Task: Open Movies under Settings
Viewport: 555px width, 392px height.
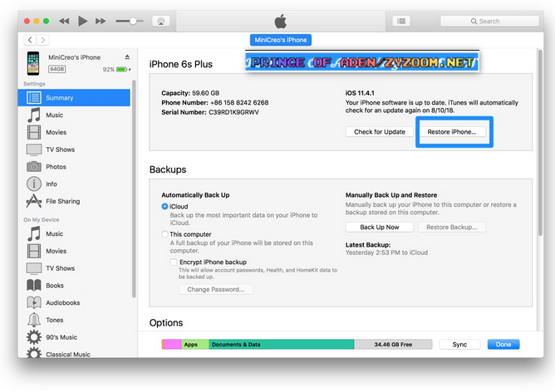Action: pos(74,132)
